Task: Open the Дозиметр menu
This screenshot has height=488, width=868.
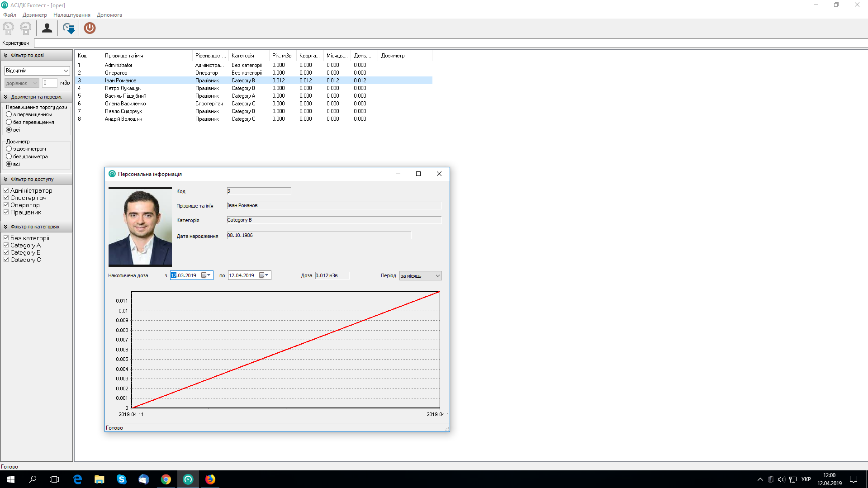Action: [x=34, y=15]
